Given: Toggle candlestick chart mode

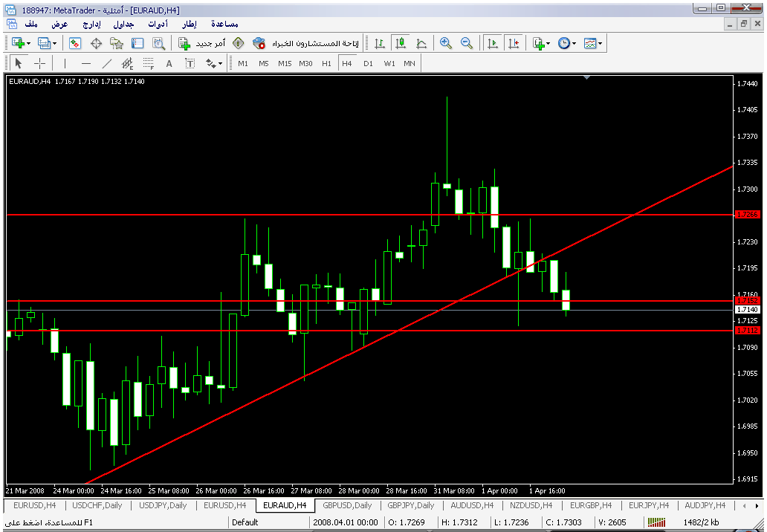Looking at the screenshot, I should click(x=401, y=43).
